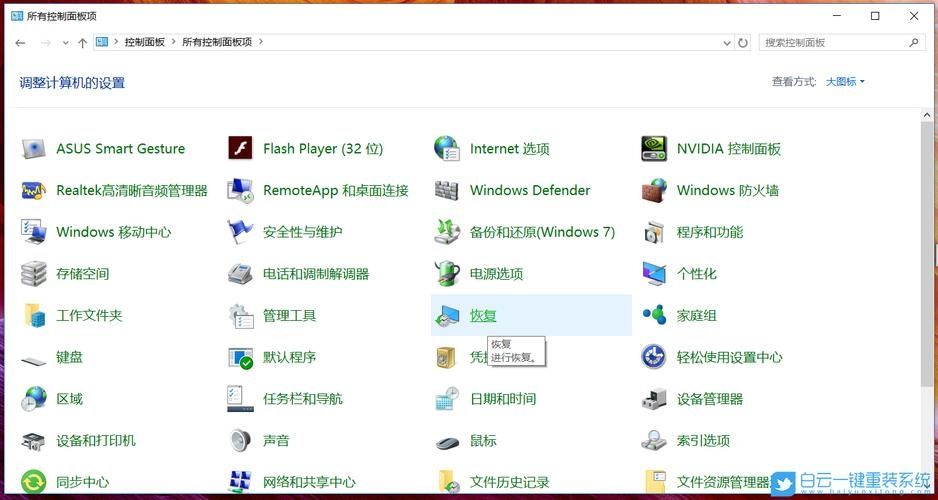Open the 查看方式 大图标 dropdown
Screen dimensions: 938x500
[x=845, y=82]
